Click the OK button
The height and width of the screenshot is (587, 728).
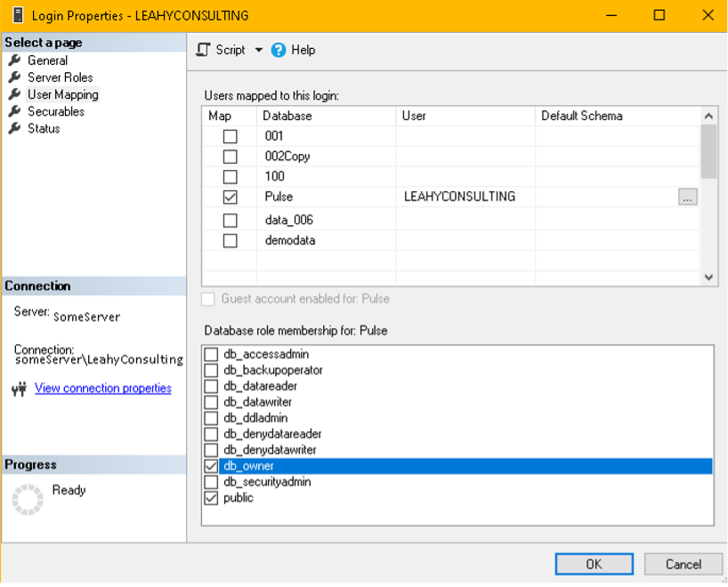[595, 564]
